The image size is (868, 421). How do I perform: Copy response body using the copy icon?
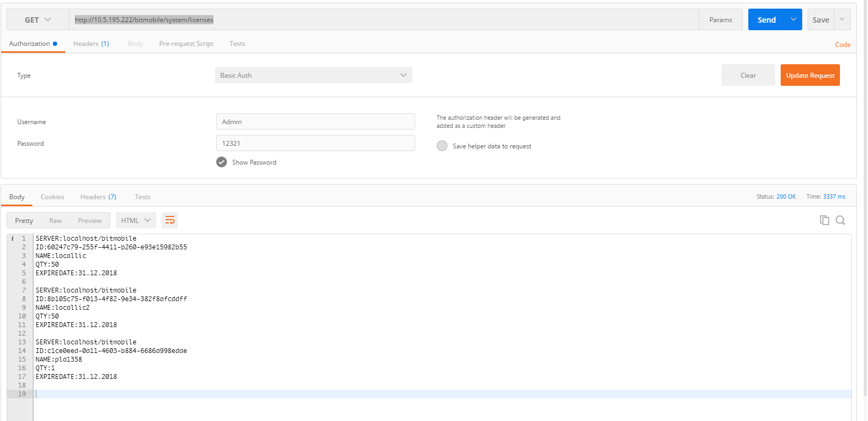pyautogui.click(x=824, y=220)
